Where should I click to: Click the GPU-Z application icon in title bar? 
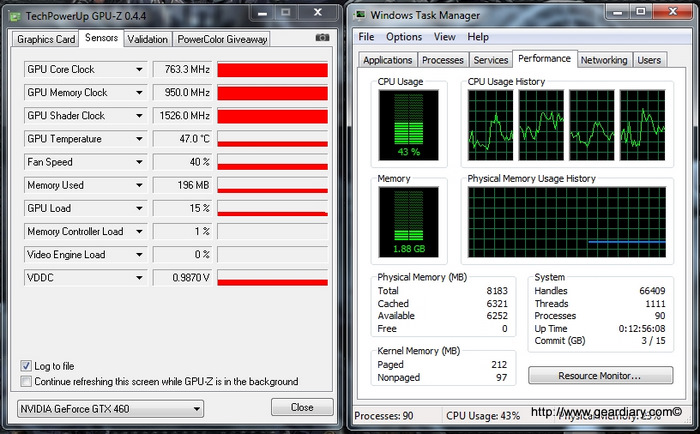pyautogui.click(x=15, y=17)
